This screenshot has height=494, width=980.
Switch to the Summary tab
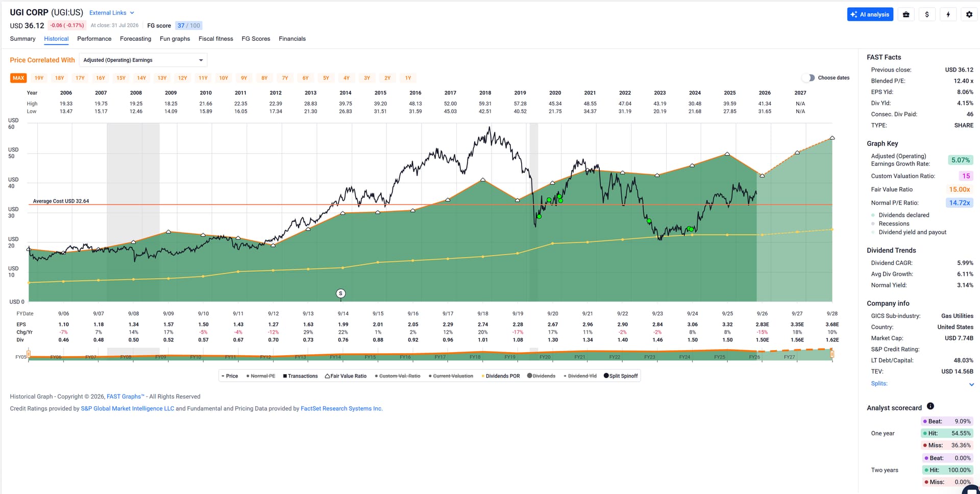pyautogui.click(x=23, y=39)
